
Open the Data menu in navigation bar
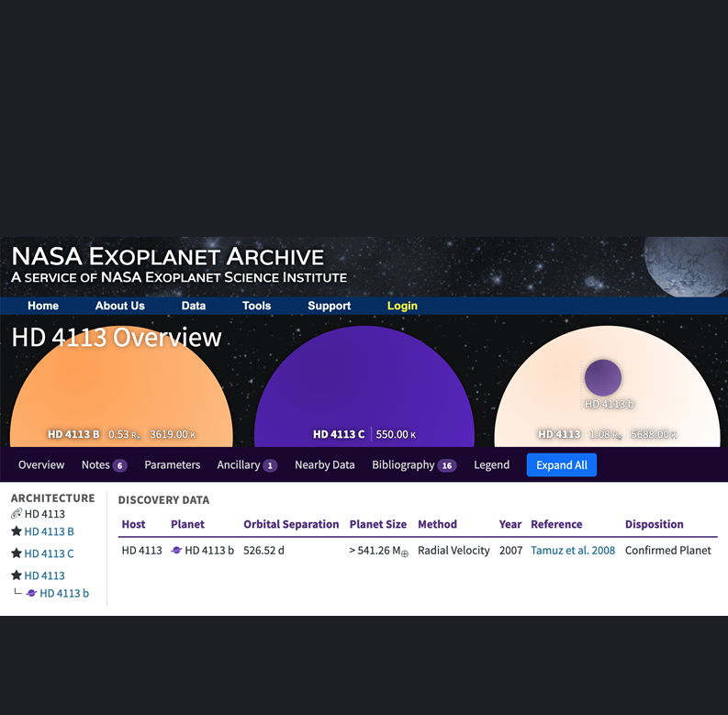(193, 306)
